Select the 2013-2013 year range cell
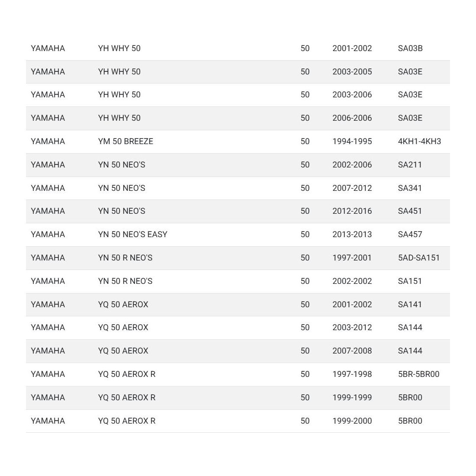The image size is (476, 476). click(x=352, y=235)
